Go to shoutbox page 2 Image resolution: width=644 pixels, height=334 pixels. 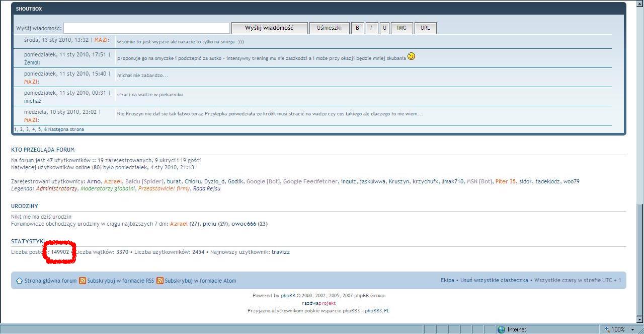click(21, 129)
